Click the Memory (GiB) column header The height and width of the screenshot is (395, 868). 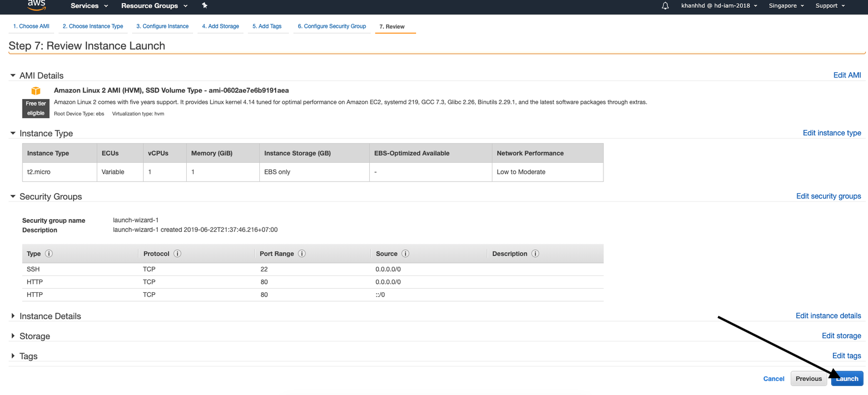(223, 153)
